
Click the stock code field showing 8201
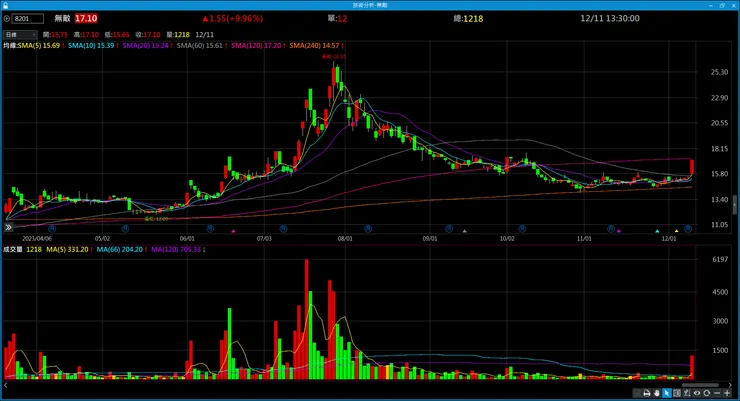point(28,18)
